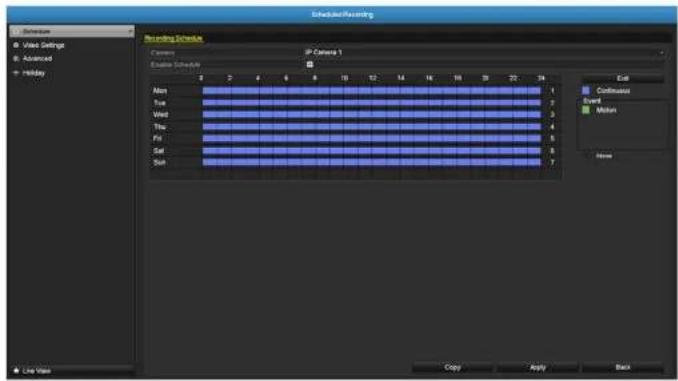The image size is (678, 381).
Task: Click the Sat day label
Action: pos(159,151)
